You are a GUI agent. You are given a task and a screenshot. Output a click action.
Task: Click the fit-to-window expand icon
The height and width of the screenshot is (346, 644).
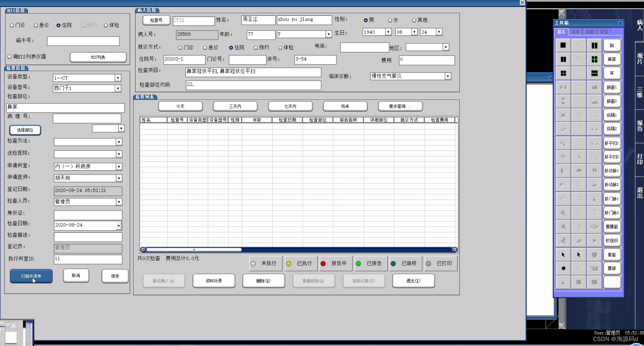click(x=563, y=115)
